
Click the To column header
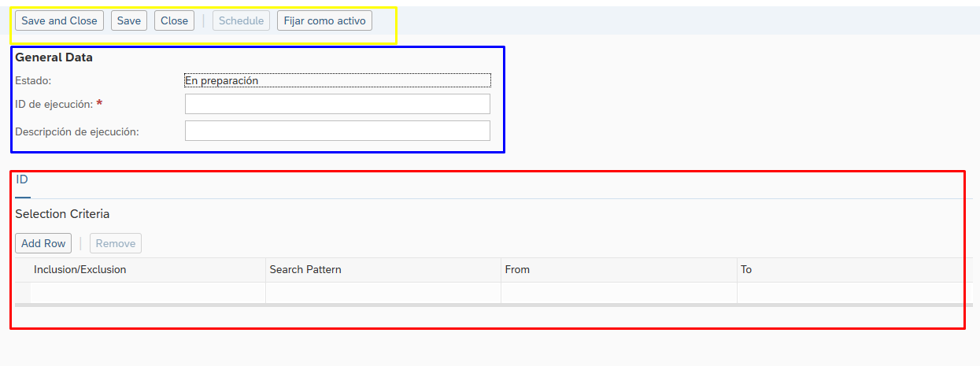pyautogui.click(x=746, y=270)
